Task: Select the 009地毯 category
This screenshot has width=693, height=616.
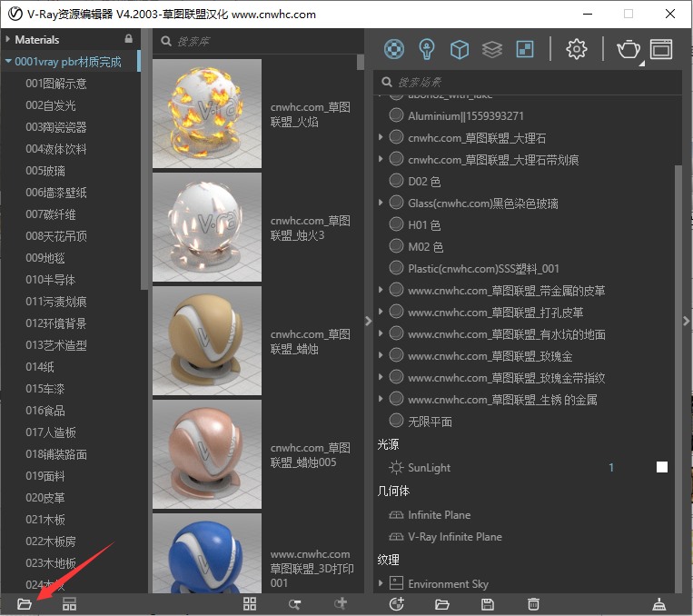Action: [45, 258]
